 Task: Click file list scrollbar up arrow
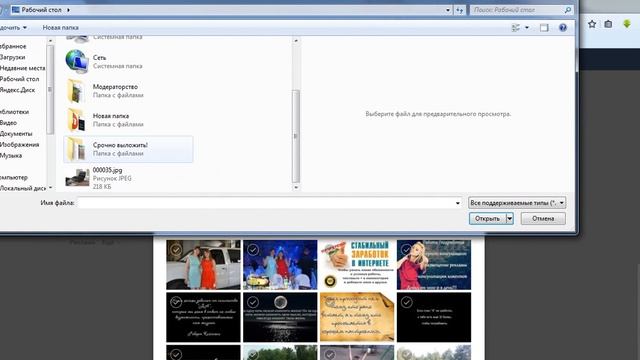(x=296, y=40)
